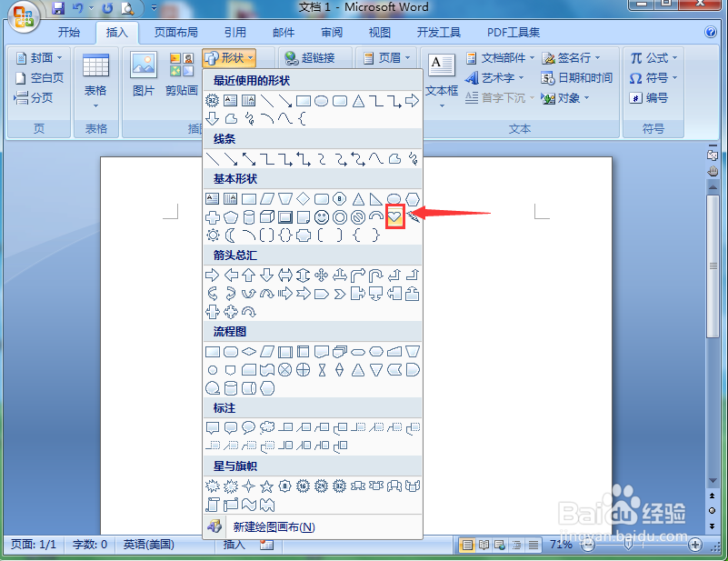Click the vertical scrollbar down arrow
Screen dimensions: 728x561
point(713,481)
